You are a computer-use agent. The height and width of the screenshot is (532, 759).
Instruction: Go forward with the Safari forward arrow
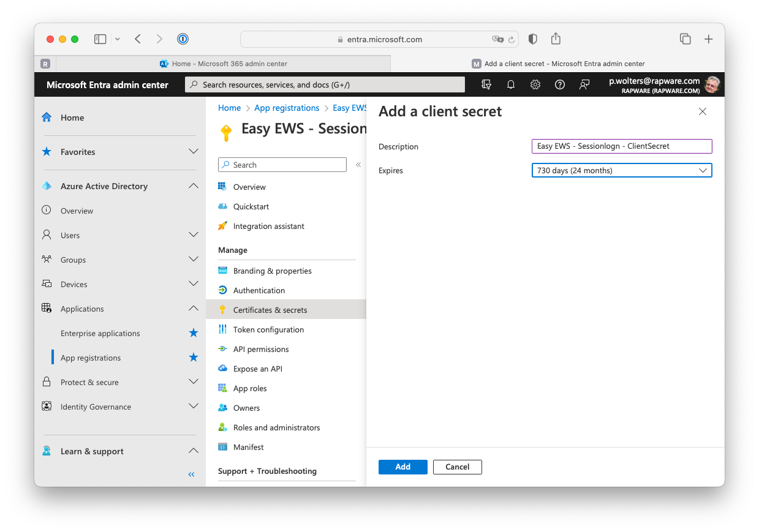159,39
